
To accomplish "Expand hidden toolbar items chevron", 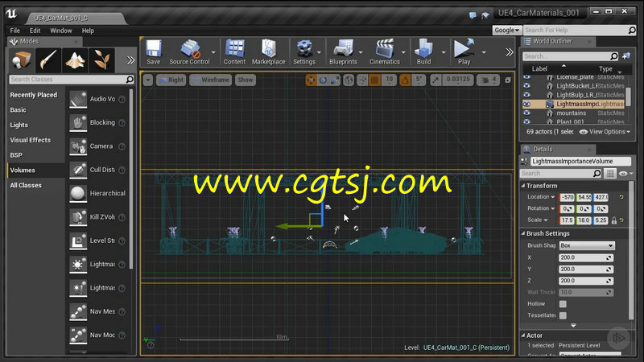I will pos(510,52).
